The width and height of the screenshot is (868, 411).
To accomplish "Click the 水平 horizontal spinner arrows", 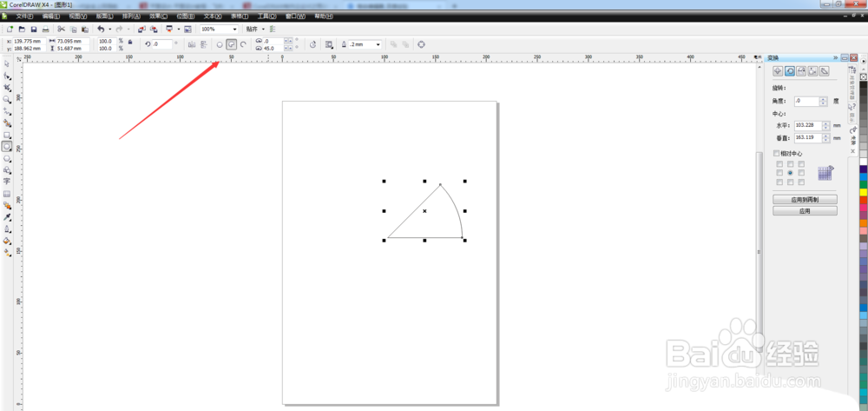I will (x=826, y=126).
